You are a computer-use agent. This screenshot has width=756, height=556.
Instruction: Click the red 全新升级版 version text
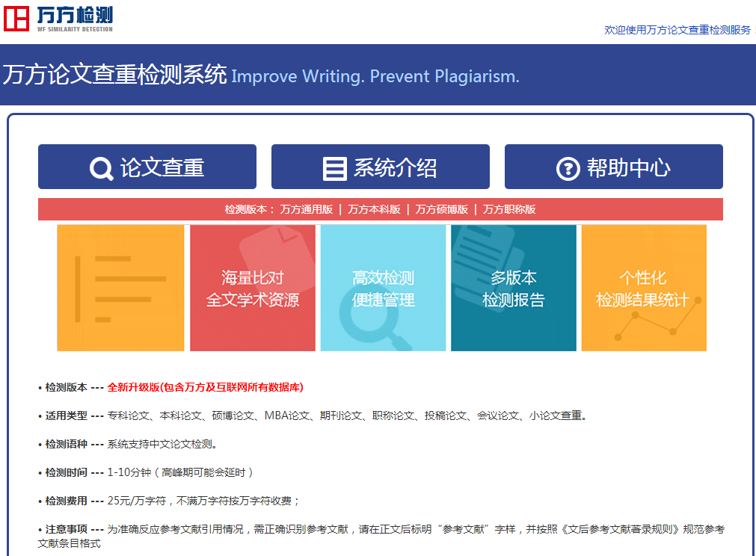tap(206, 387)
